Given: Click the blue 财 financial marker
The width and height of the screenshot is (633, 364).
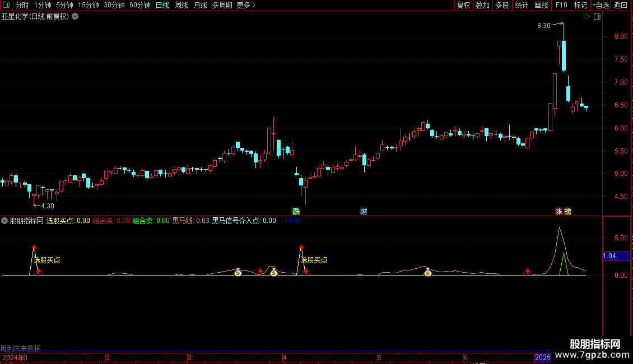Looking at the screenshot, I should point(364,212).
